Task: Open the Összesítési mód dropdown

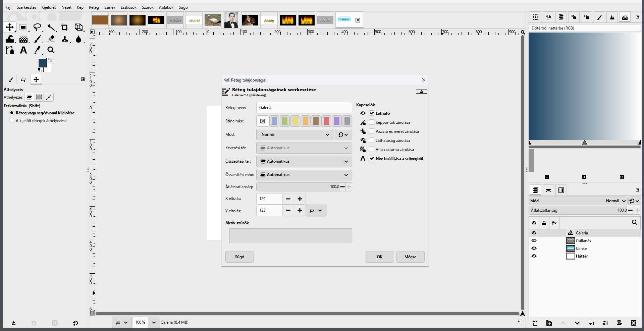Action: 304,175
